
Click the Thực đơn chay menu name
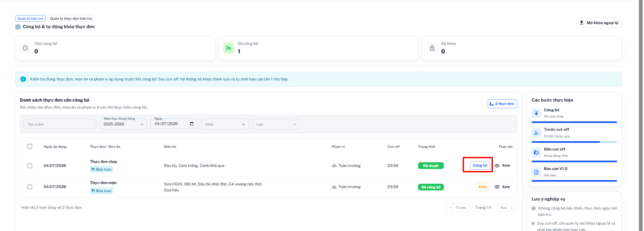tap(103, 162)
